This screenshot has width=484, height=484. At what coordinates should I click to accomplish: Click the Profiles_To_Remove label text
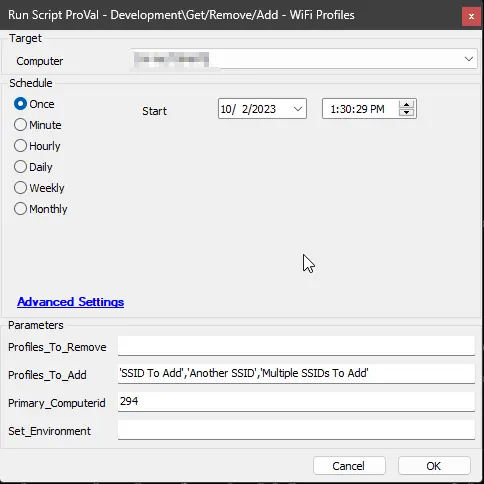click(x=57, y=347)
